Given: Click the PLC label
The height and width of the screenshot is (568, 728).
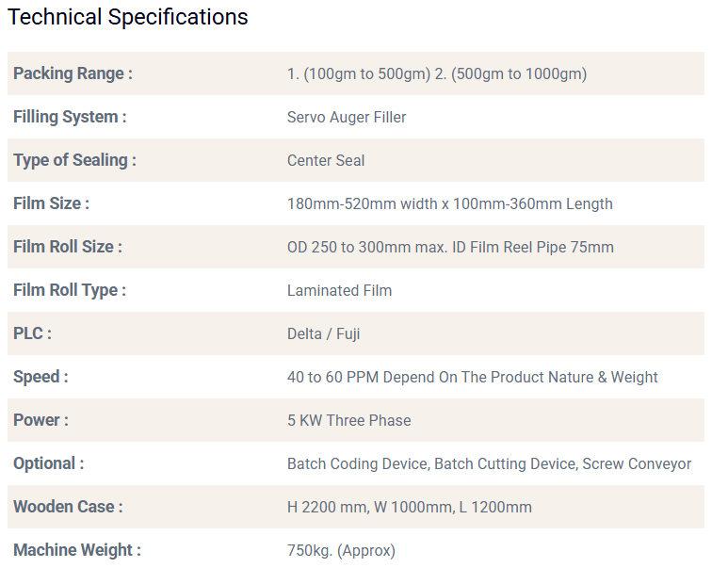Looking at the screenshot, I should (32, 333).
